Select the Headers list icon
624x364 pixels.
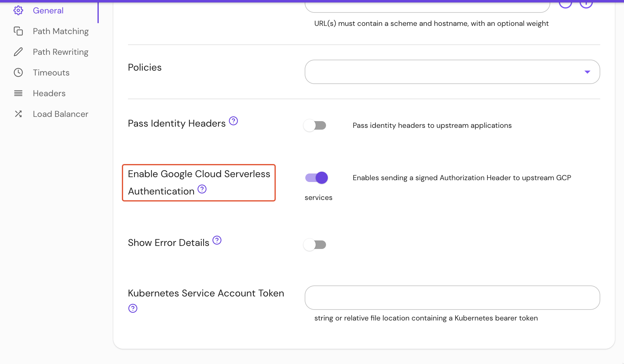[x=18, y=93]
